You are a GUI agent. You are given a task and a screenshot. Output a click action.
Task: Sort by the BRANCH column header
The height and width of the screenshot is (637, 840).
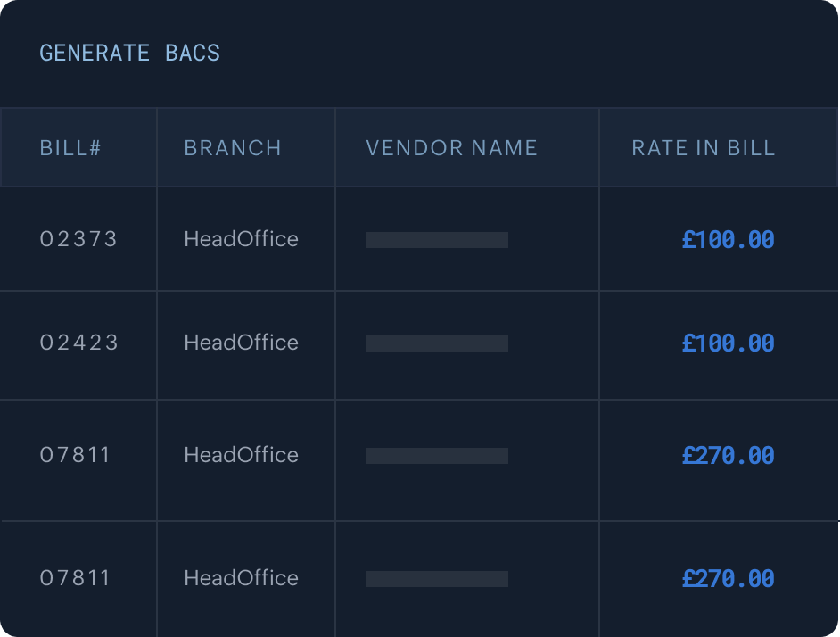(x=233, y=148)
